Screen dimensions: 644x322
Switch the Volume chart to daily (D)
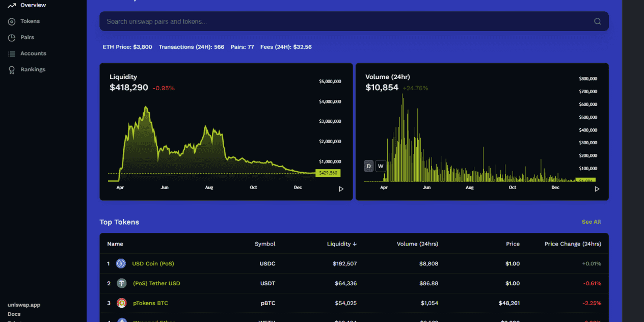[368, 166]
